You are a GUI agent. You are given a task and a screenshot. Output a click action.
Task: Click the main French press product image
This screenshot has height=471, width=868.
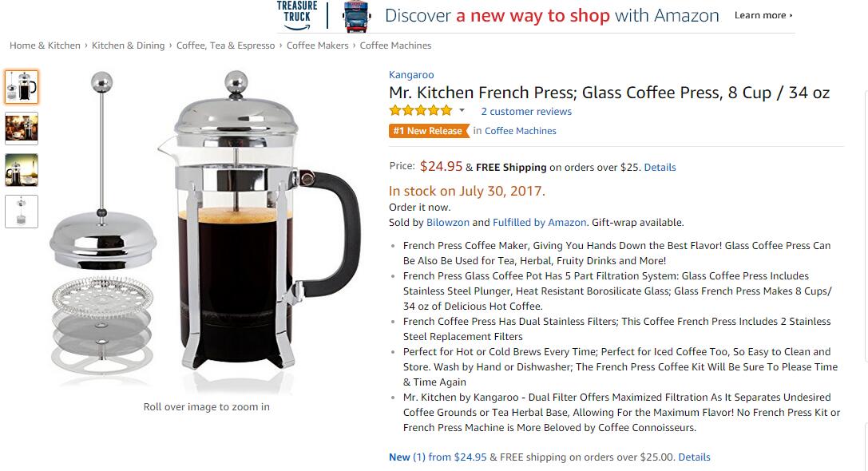point(206,227)
